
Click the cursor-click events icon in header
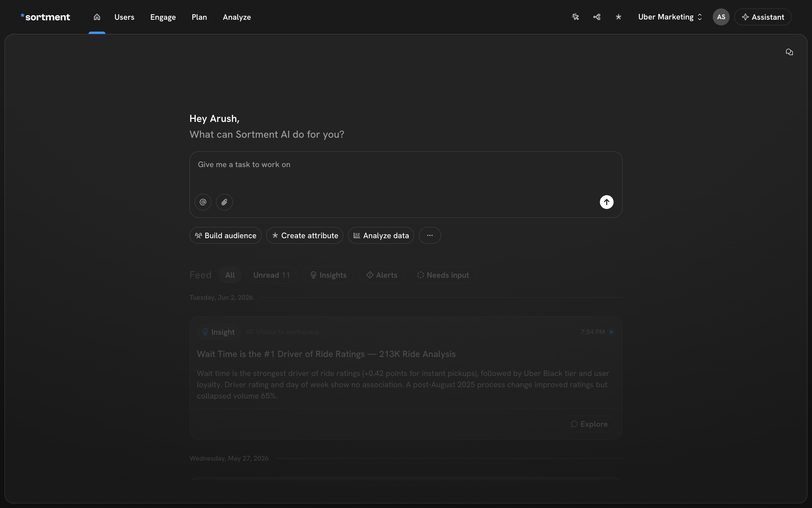click(575, 17)
